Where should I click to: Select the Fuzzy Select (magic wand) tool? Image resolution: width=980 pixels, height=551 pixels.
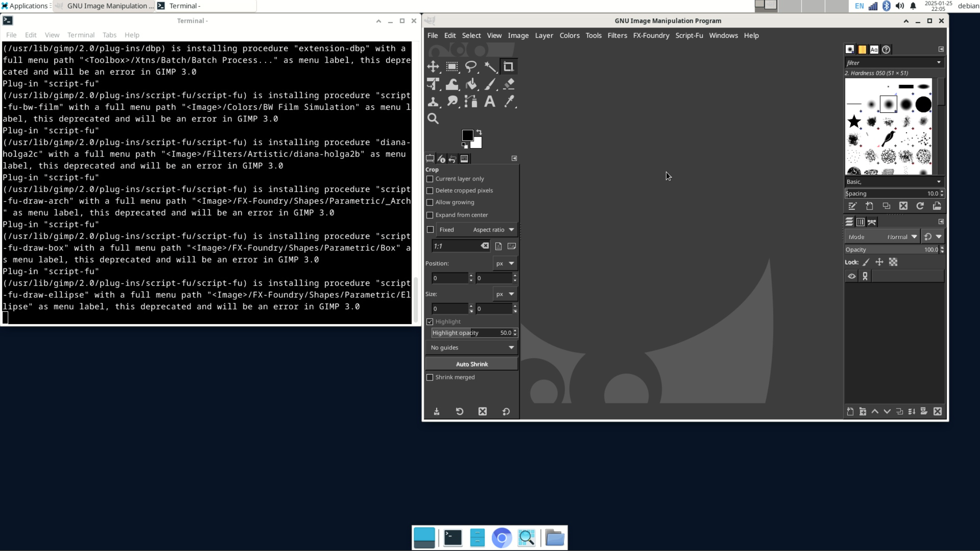tap(490, 66)
